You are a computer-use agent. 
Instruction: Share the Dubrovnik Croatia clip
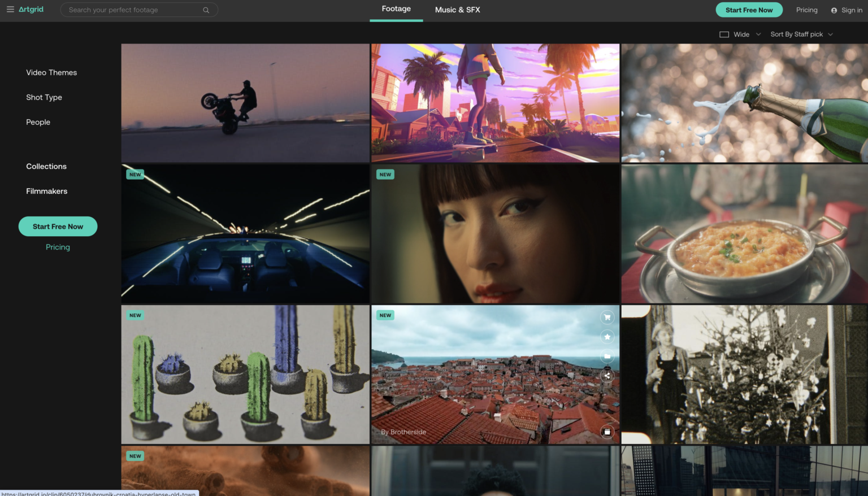(x=607, y=375)
